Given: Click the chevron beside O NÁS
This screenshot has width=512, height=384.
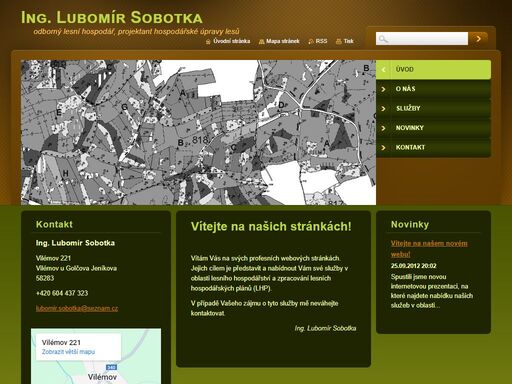Looking at the screenshot, I should tap(383, 89).
